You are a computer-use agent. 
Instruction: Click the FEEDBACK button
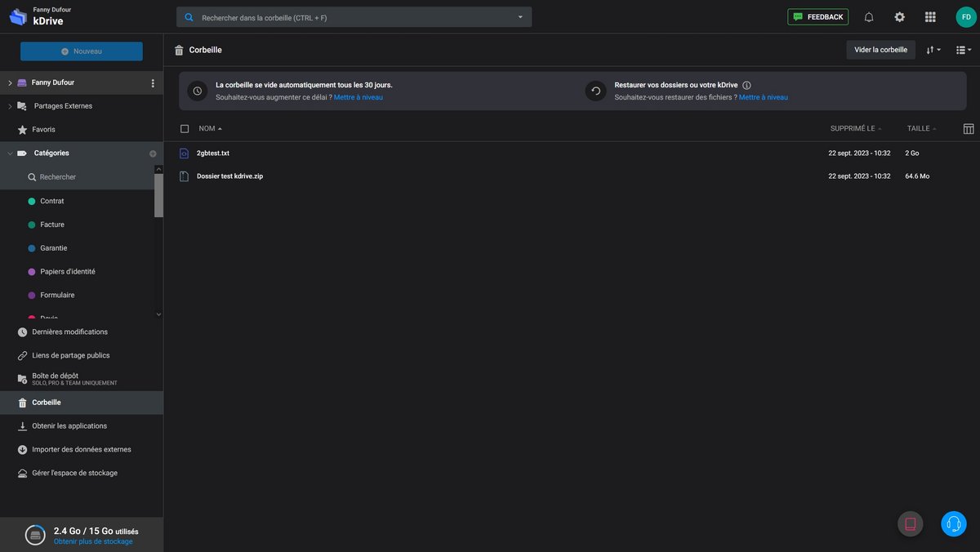[x=817, y=17]
